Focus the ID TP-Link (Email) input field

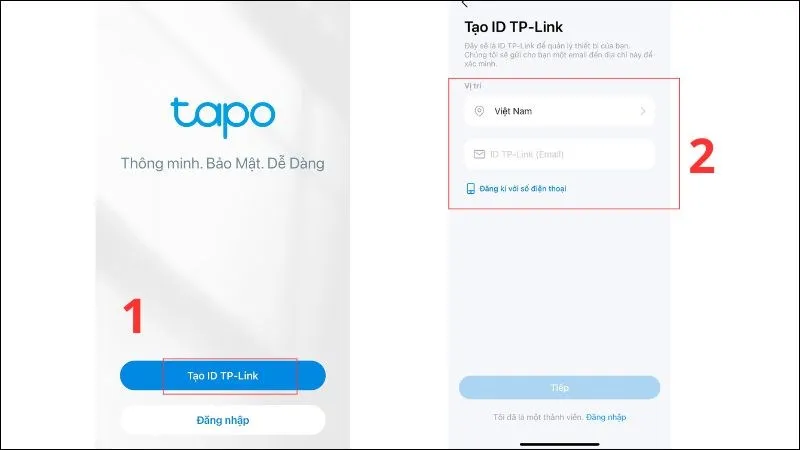pos(560,154)
